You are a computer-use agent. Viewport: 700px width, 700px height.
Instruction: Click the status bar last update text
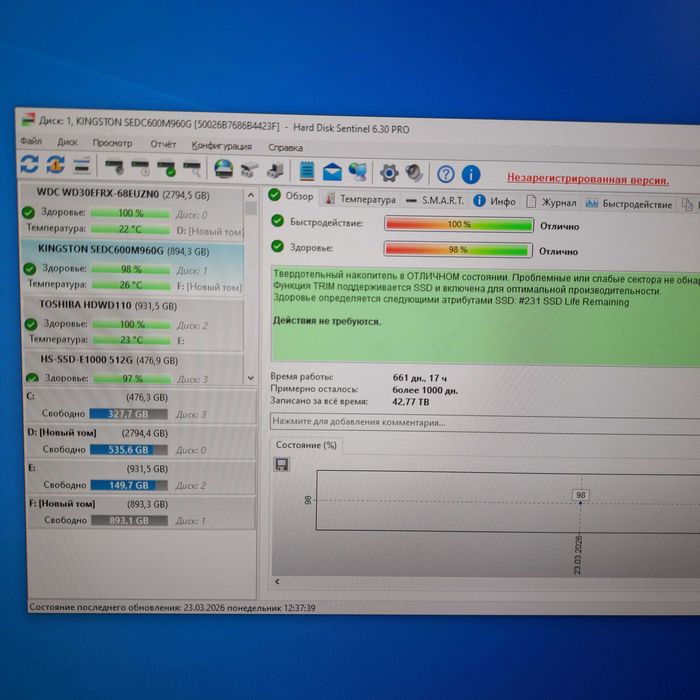click(x=172, y=608)
